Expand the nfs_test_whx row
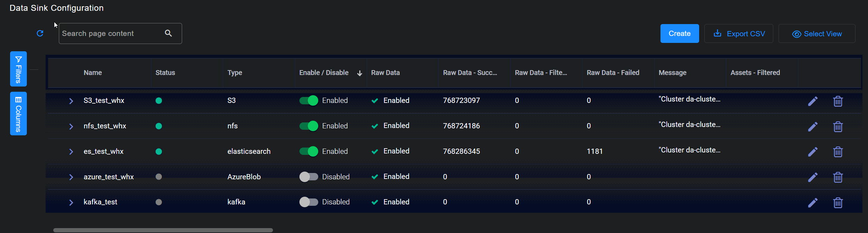This screenshot has width=868, height=233. pos(71,126)
